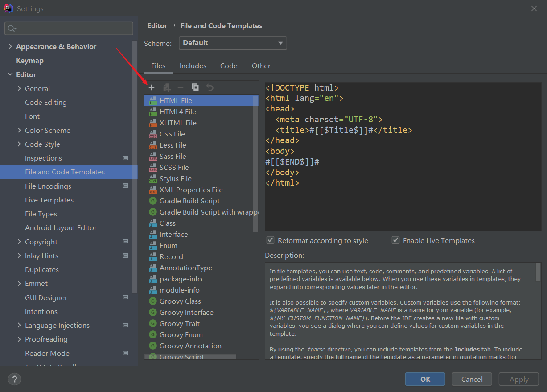
Task: Click the Remove Template minus icon
Action: pyautogui.click(x=181, y=87)
